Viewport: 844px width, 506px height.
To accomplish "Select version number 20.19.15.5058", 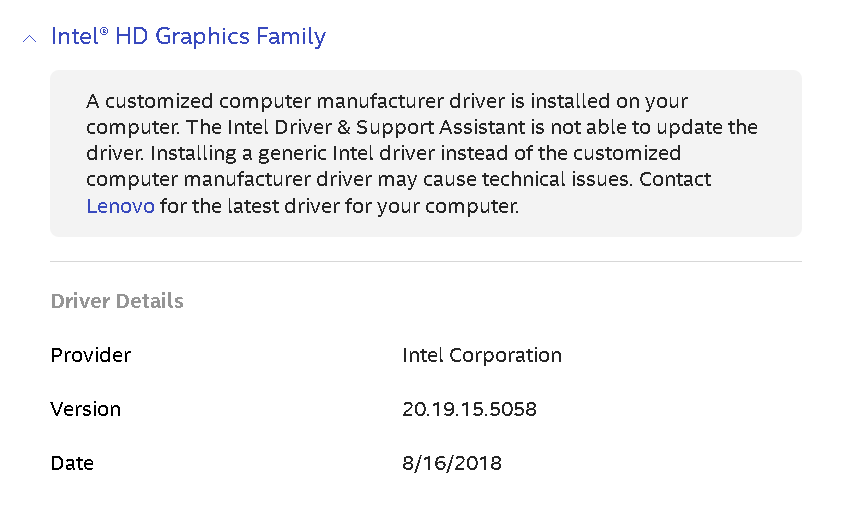I will 469,409.
